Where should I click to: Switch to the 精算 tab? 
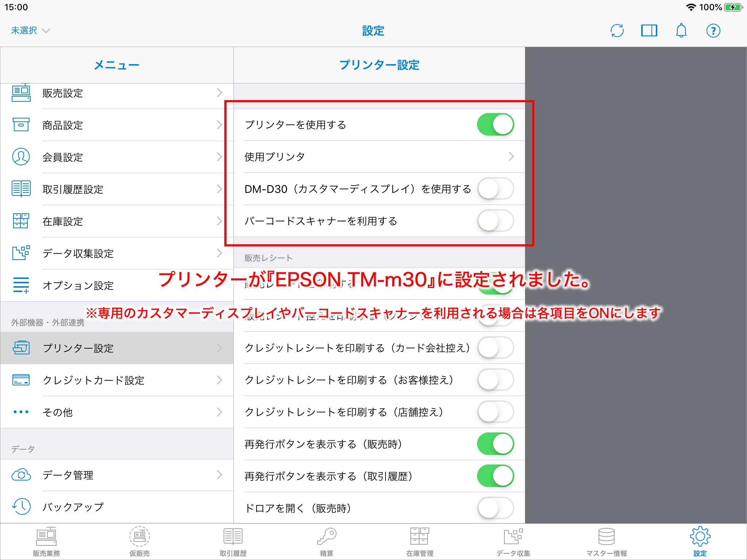(x=326, y=542)
